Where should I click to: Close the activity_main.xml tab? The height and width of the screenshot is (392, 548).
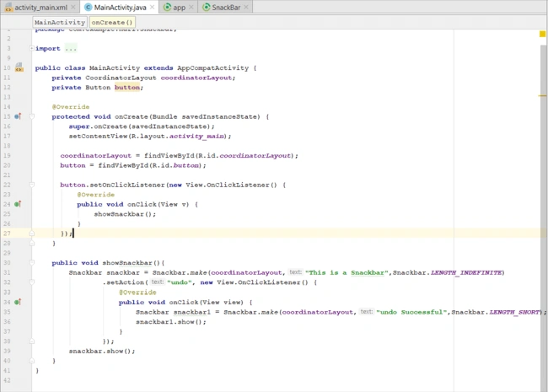click(73, 7)
